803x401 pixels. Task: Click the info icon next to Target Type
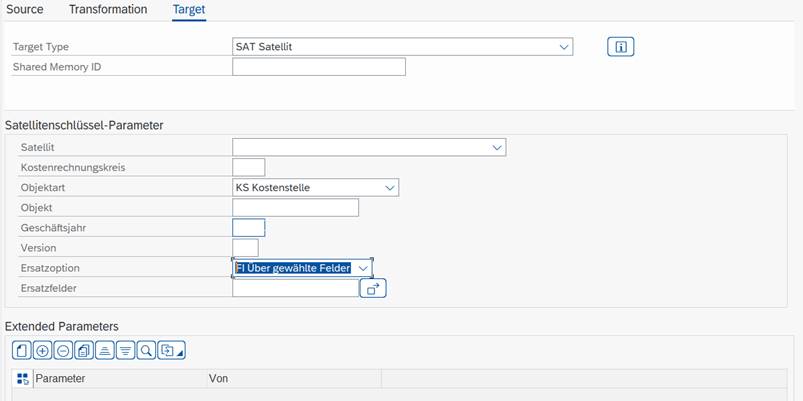(x=621, y=47)
